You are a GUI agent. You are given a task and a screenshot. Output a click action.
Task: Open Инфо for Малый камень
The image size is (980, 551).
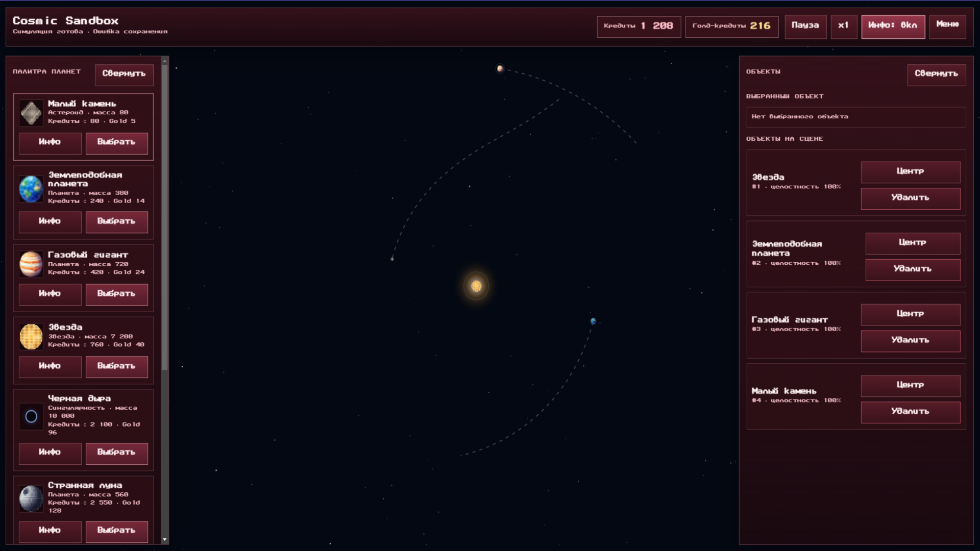point(50,143)
